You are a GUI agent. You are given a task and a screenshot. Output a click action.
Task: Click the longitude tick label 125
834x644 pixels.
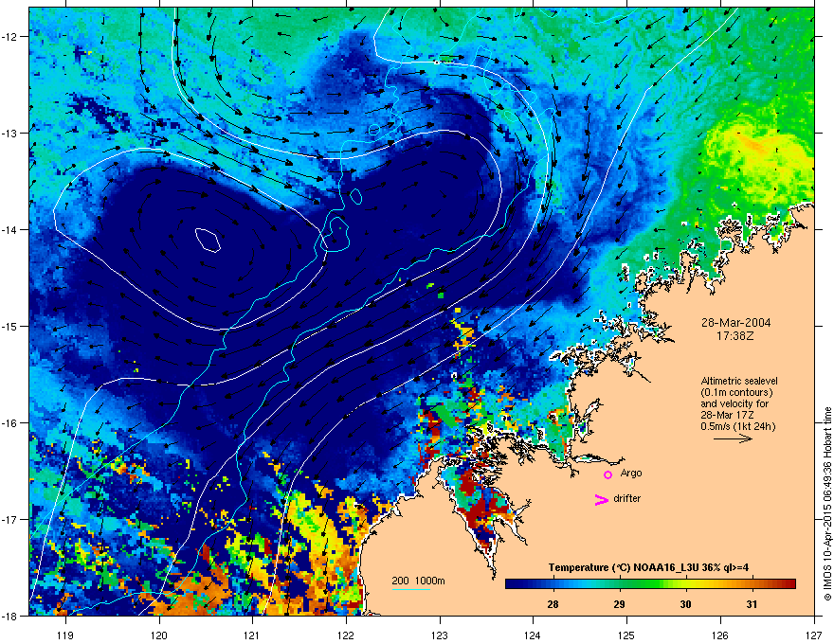[626, 635]
